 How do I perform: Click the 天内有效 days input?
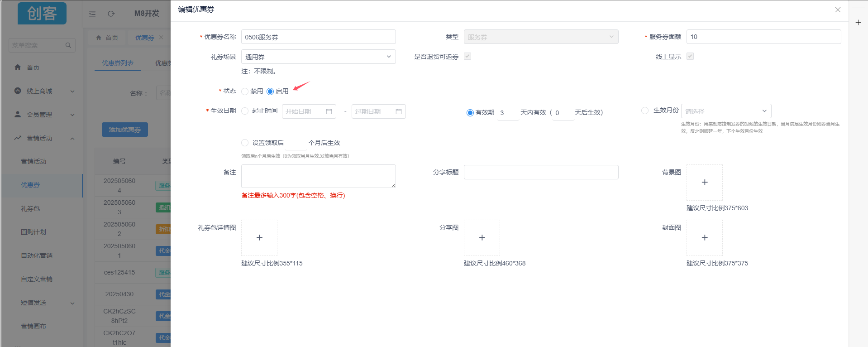tap(508, 113)
